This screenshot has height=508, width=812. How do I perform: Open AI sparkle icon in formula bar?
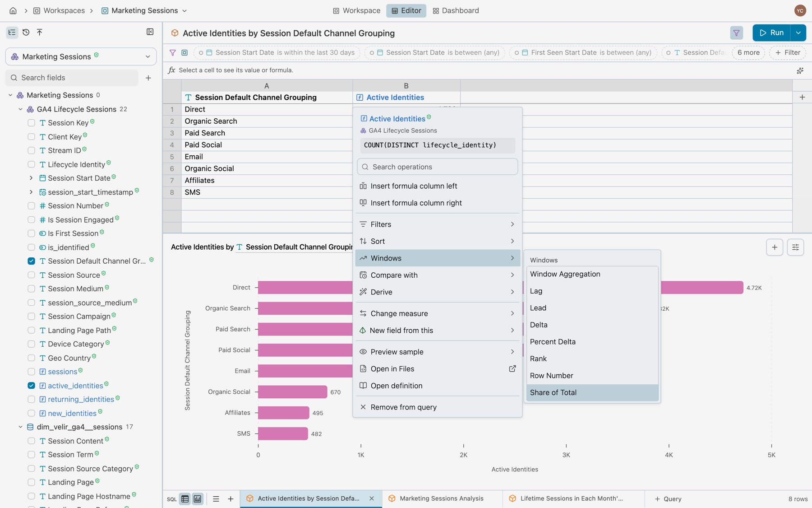click(x=800, y=70)
